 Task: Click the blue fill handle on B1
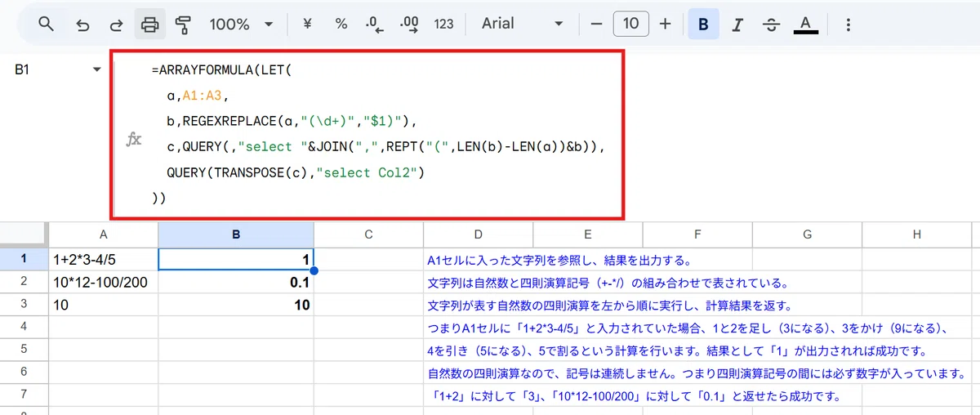pos(314,270)
